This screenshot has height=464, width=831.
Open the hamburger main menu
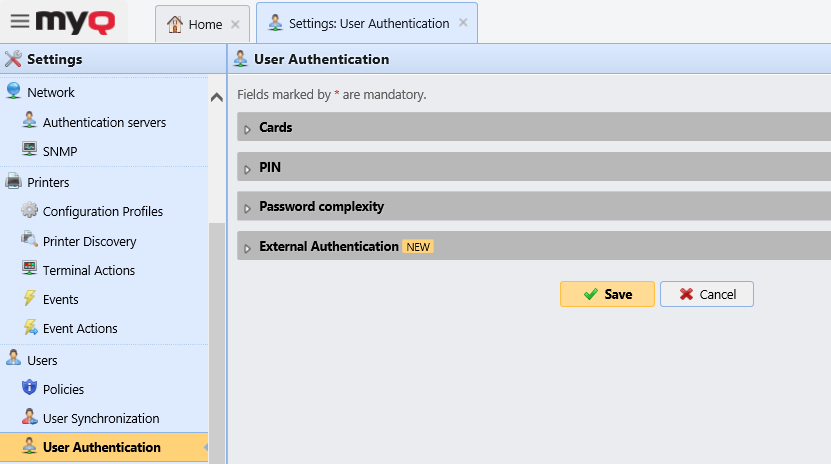pyautogui.click(x=19, y=21)
